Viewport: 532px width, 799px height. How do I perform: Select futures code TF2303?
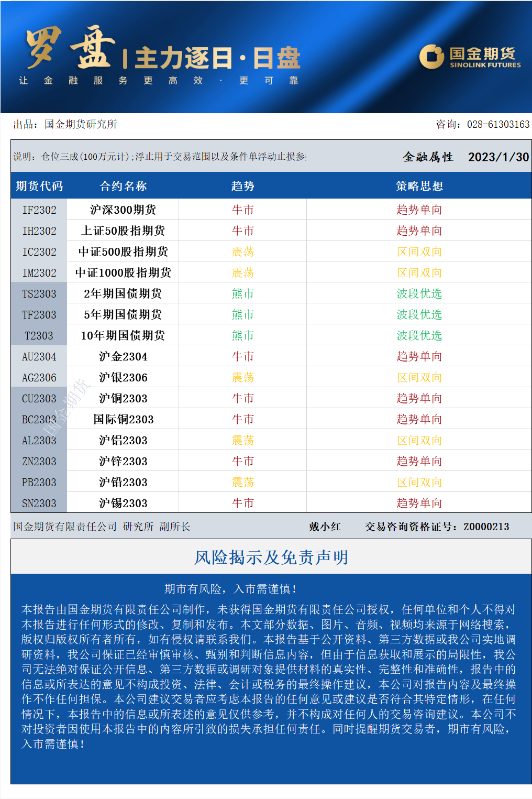(39, 314)
